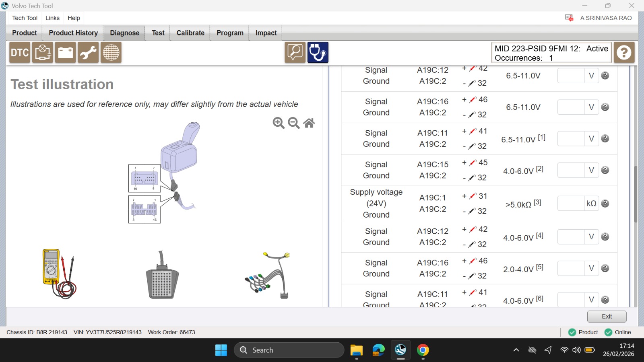
Task: Open the Calibrate tab
Action: [190, 33]
